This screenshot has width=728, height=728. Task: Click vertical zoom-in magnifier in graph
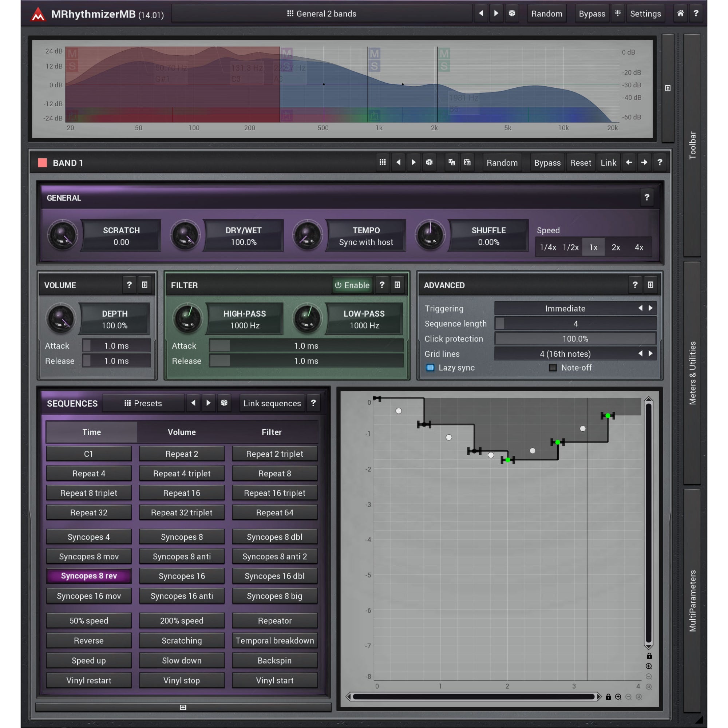[649, 666]
